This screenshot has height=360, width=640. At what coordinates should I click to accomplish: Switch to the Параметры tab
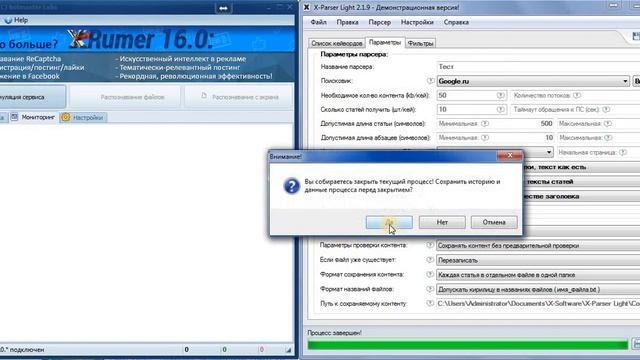pyautogui.click(x=384, y=42)
